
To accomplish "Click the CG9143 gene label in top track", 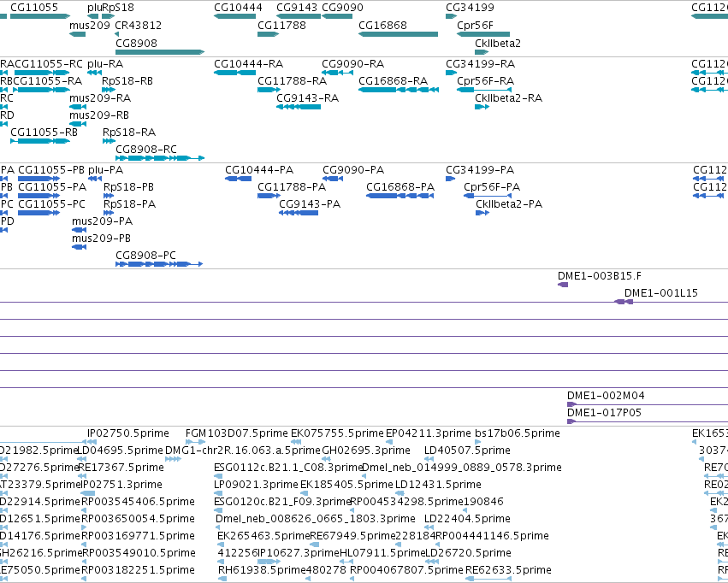I will (297, 8).
